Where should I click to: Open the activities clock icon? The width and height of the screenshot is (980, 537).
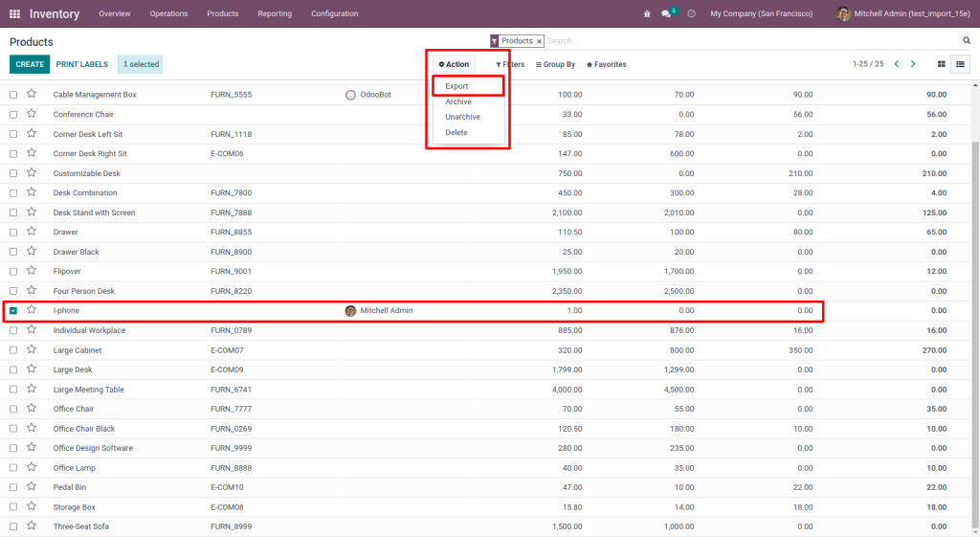691,13
